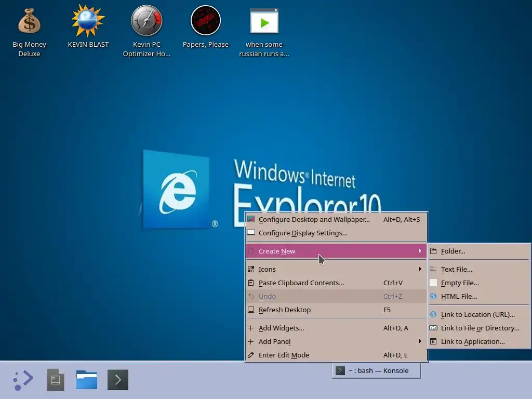
Task: Click the refresh icon beside Refresh Desktop
Action: click(251, 310)
